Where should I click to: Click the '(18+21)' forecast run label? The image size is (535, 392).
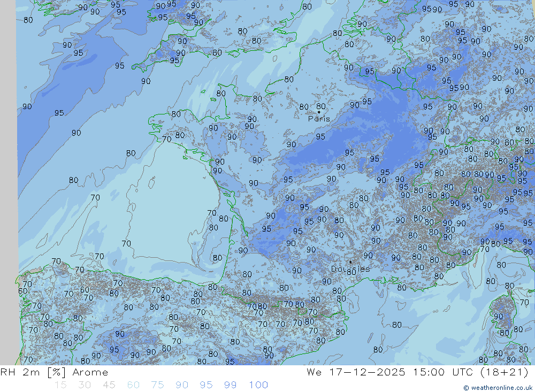click(x=505, y=372)
